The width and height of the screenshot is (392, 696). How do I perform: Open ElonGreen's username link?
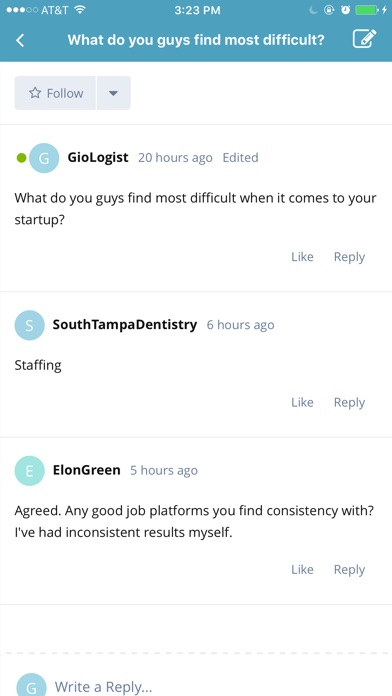point(87,470)
